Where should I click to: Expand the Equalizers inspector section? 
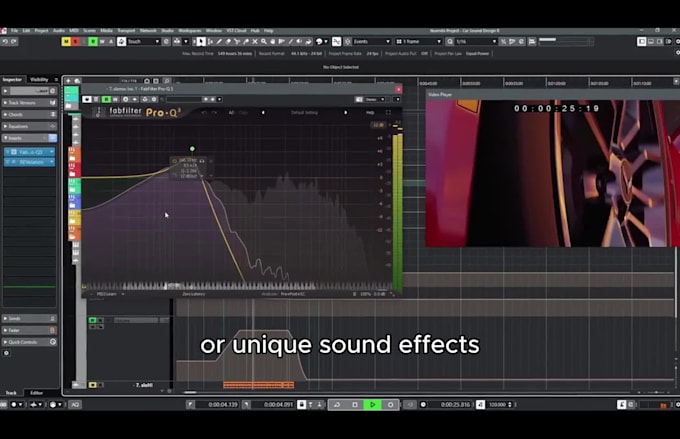[29, 126]
